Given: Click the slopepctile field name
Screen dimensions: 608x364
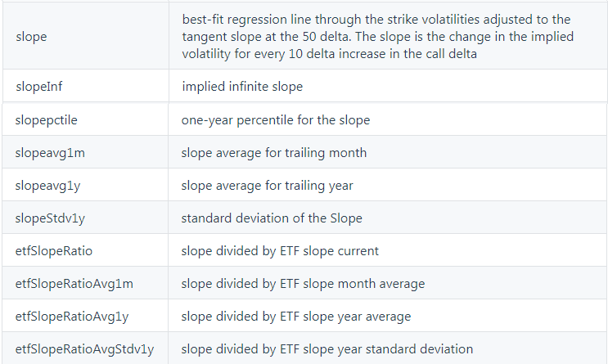Looking at the screenshot, I should (x=46, y=119).
